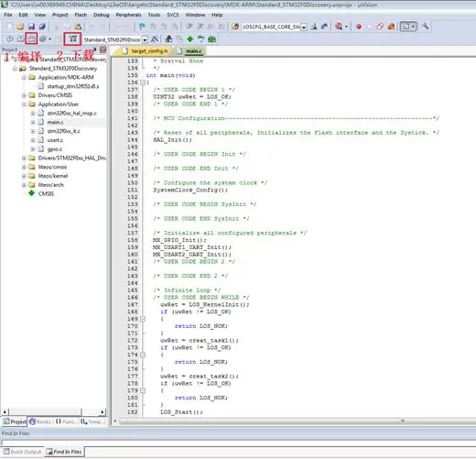Viewport: 476px width, 459px height.
Task: Expand the Drivers/CMSIS group
Action: point(24,95)
